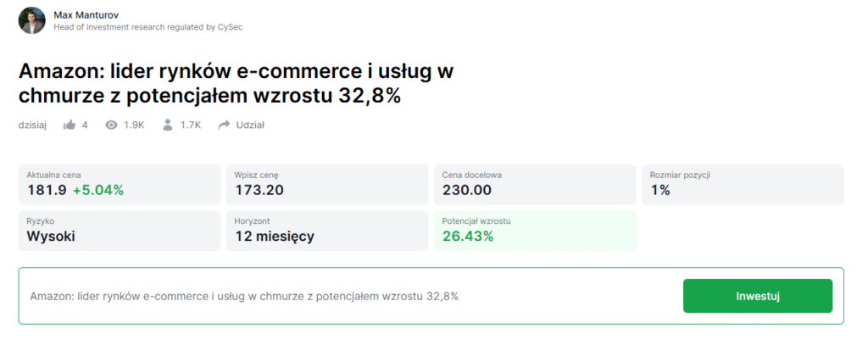Click the share arrow icon
Viewport: 868px width, 340px height.
224,125
